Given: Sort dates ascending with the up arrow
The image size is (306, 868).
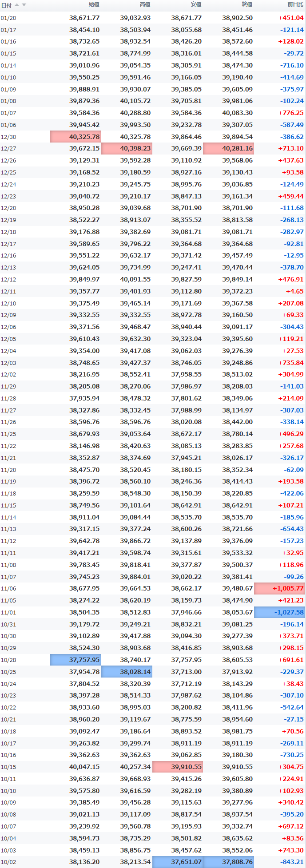Looking at the screenshot, I should (17, 5).
